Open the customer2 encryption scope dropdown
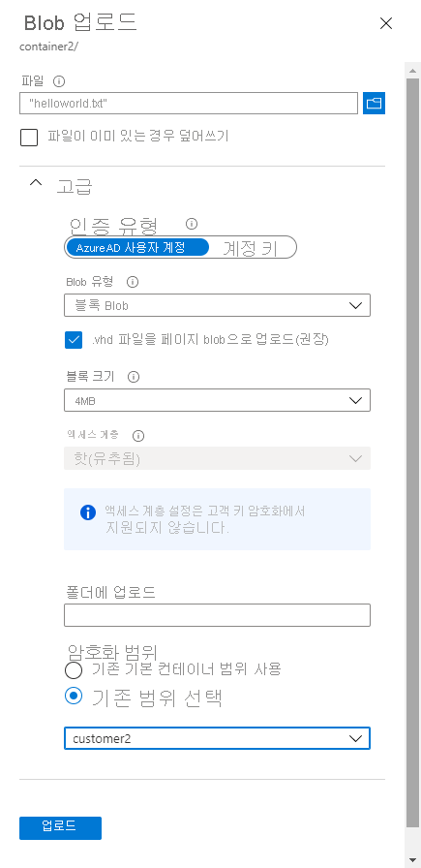Viewport: 421px width, 868px height. click(x=217, y=738)
